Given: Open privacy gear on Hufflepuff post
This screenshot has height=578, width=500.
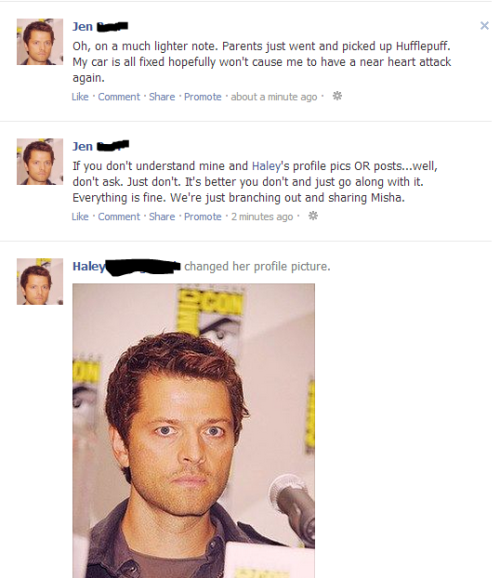Looking at the screenshot, I should (x=337, y=96).
